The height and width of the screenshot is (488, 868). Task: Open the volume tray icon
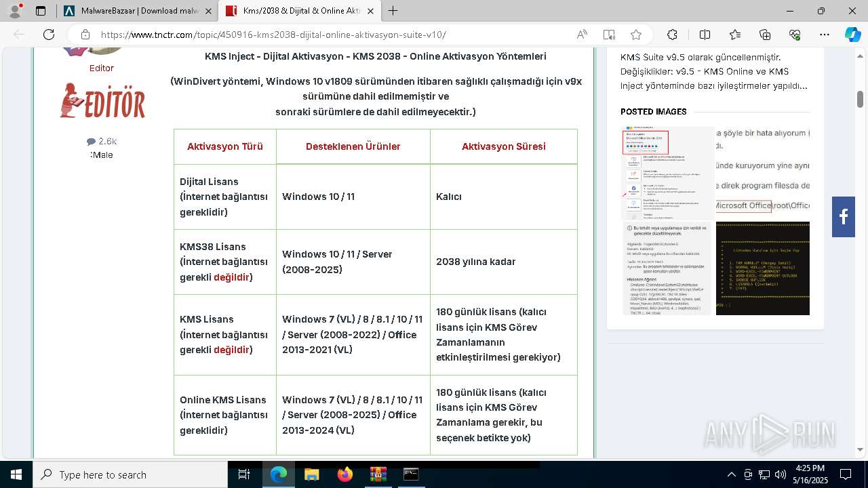pyautogui.click(x=781, y=474)
